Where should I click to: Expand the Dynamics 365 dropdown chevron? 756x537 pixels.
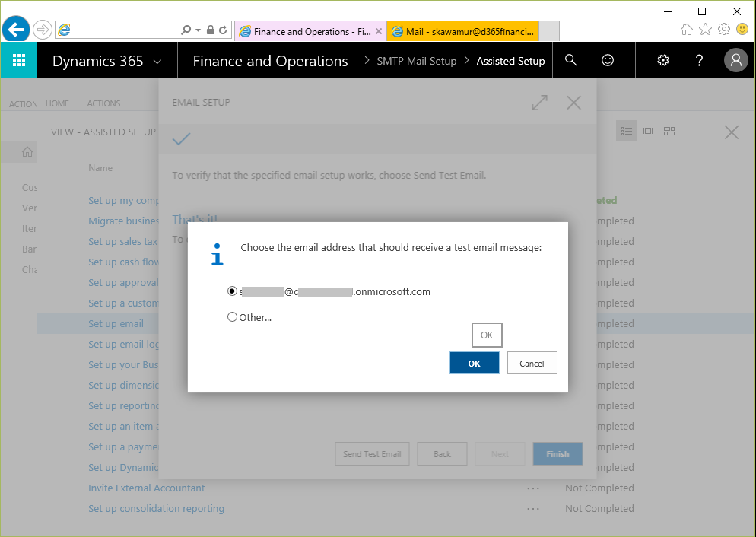[157, 62]
